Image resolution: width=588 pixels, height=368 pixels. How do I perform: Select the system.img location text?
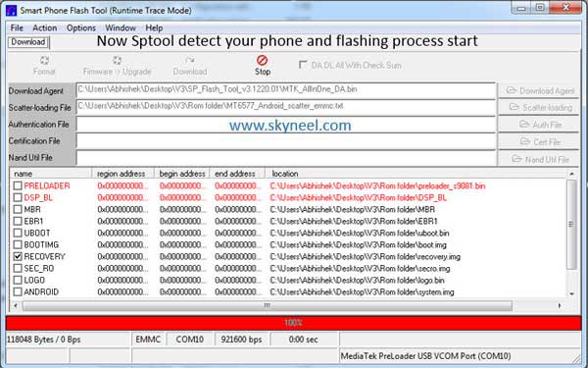(362, 291)
